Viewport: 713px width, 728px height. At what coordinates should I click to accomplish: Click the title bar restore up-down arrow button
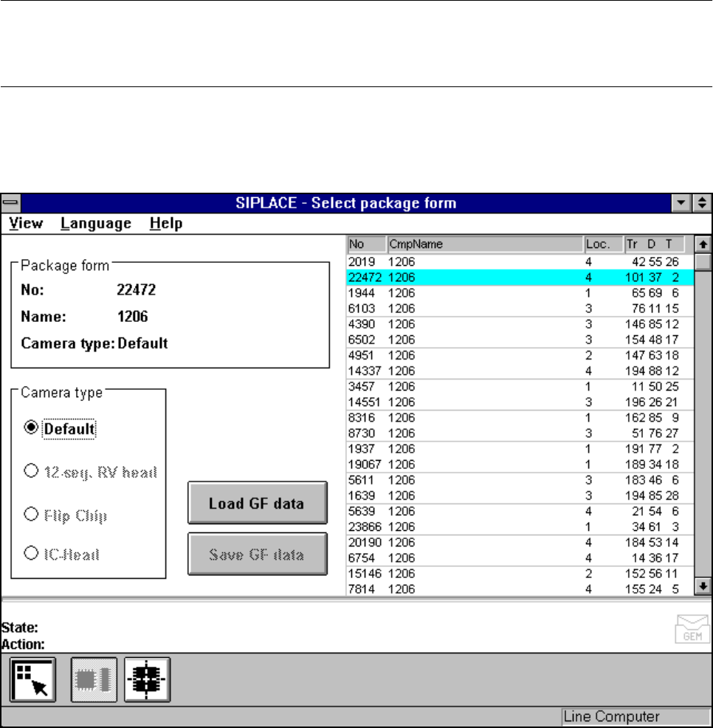click(702, 203)
